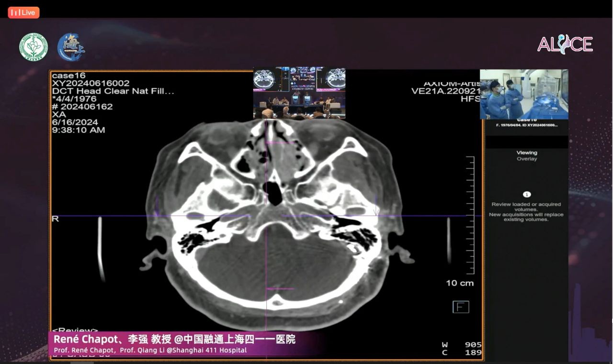
Task: Click the Review loaded or acquired volumes message
Action: pos(526,212)
